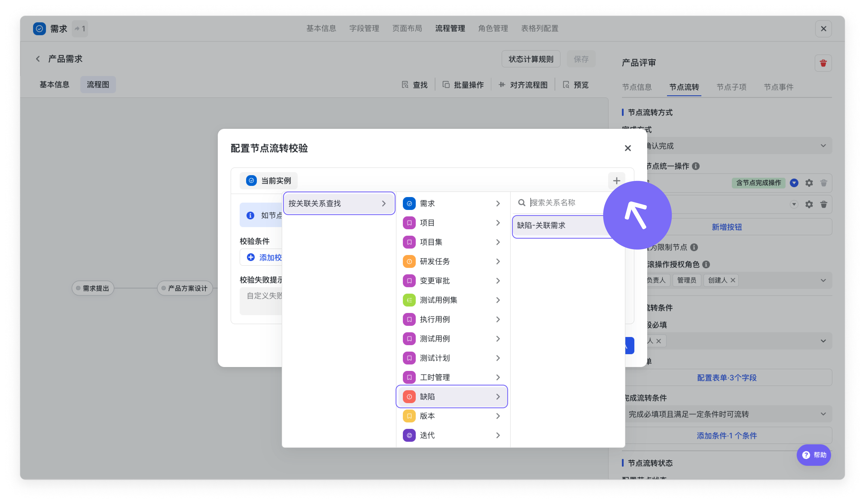Open the 表格列配置 tab
This screenshot has height=504, width=865.
(x=540, y=29)
